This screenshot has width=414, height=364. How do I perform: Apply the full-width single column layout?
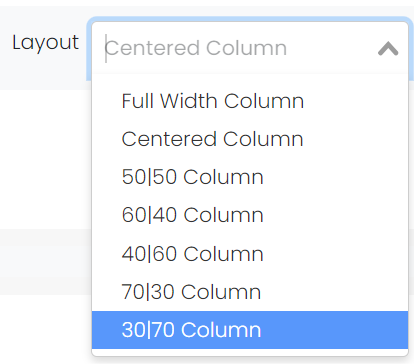[250, 101]
